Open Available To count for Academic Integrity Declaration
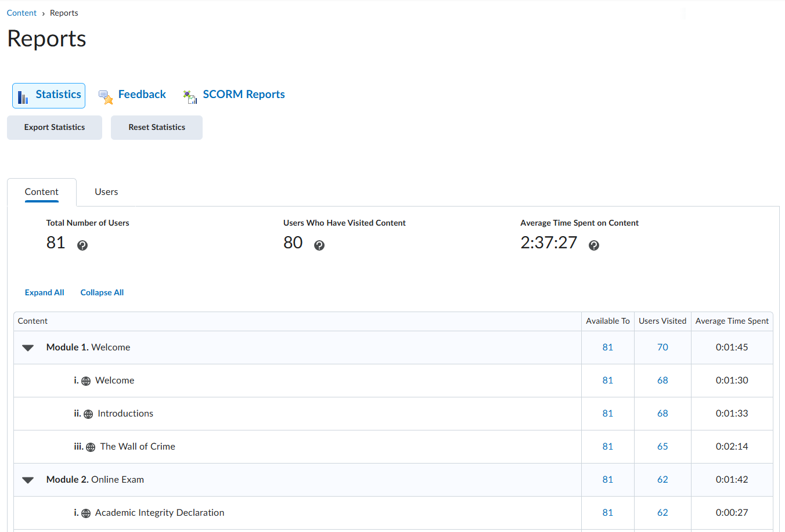The height and width of the screenshot is (532, 785). pyautogui.click(x=607, y=513)
